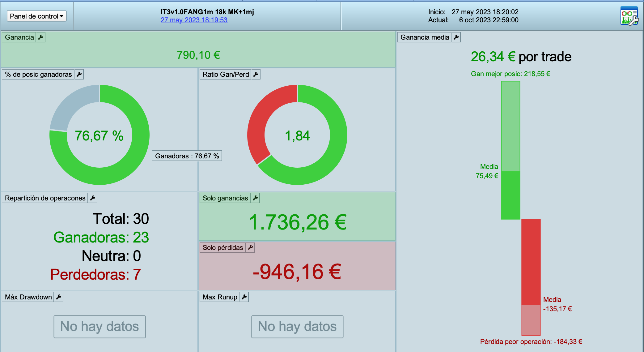Click No hay datos box under Máx Drawdown
This screenshot has width=644, height=352.
(x=100, y=327)
